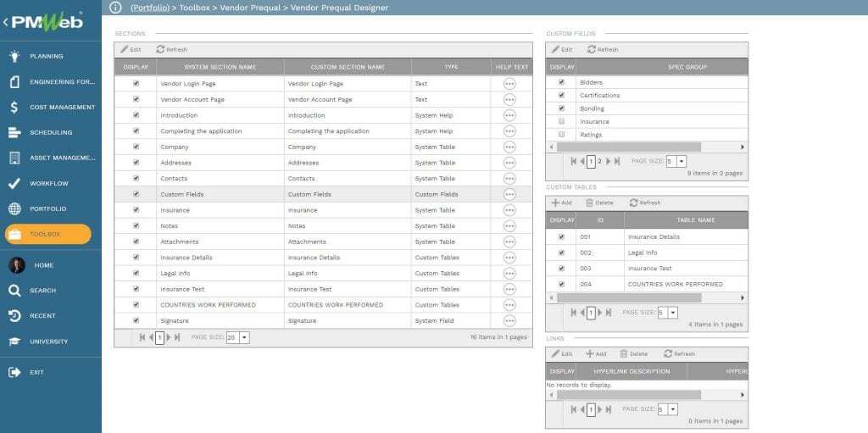Select the Cost Management dollar icon
Screen dimensions: 868x433
coord(15,107)
